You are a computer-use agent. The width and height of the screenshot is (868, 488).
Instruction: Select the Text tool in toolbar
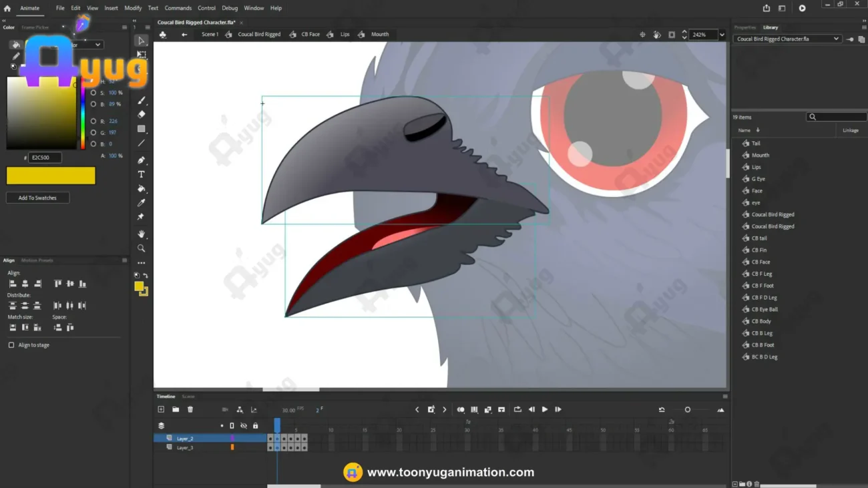coord(142,174)
